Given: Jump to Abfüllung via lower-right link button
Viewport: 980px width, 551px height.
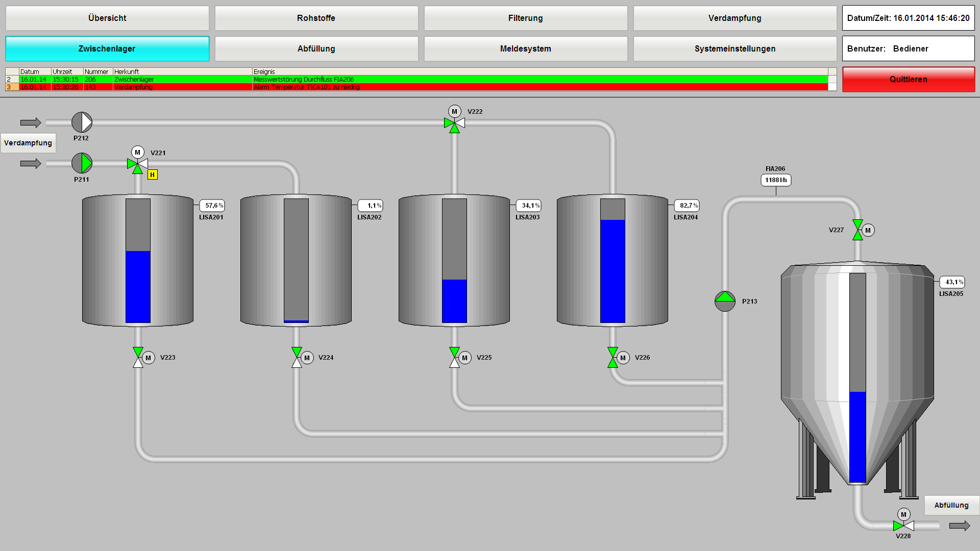Looking at the screenshot, I should (x=951, y=505).
